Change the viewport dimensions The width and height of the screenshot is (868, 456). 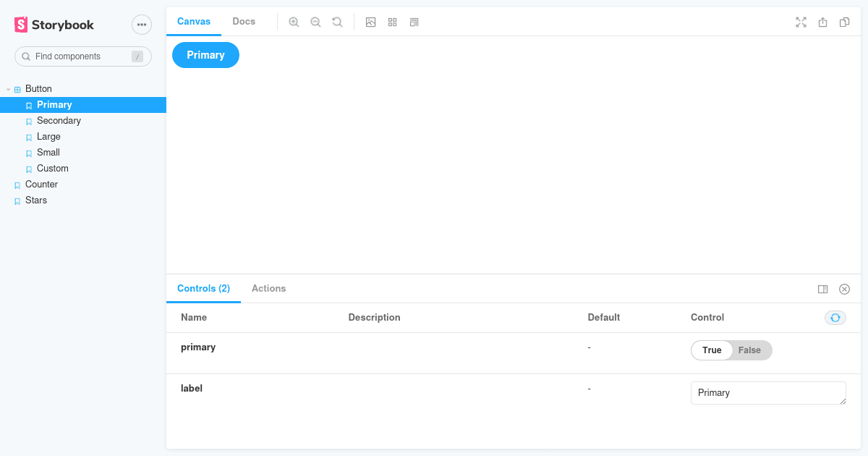coord(414,22)
